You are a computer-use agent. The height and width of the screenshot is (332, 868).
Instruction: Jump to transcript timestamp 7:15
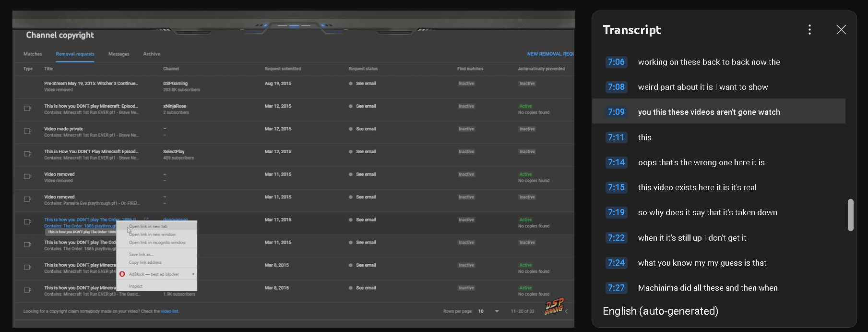pos(616,187)
